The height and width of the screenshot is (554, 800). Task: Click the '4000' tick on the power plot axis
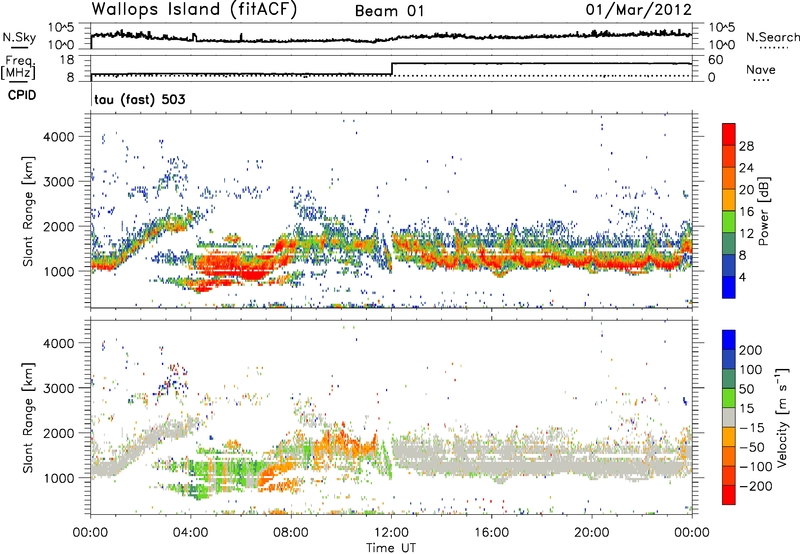(58, 137)
